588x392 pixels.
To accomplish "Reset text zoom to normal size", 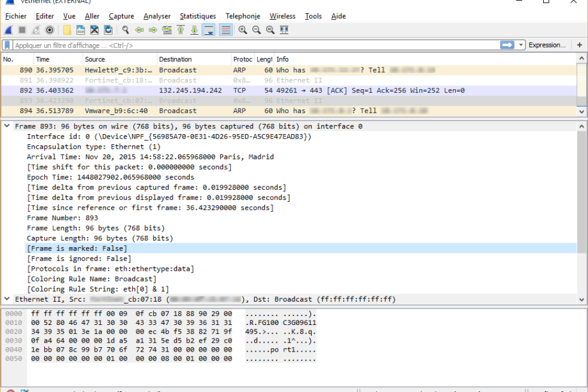I will (x=270, y=30).
